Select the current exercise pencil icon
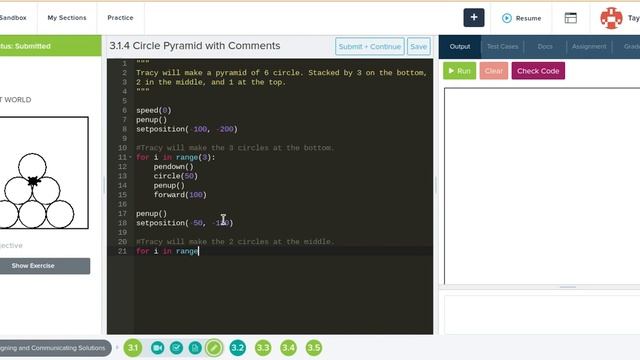640x360 pixels. (214, 348)
